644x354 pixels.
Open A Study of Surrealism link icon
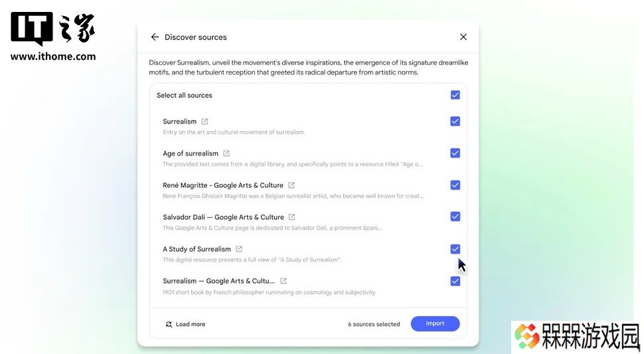pos(238,249)
